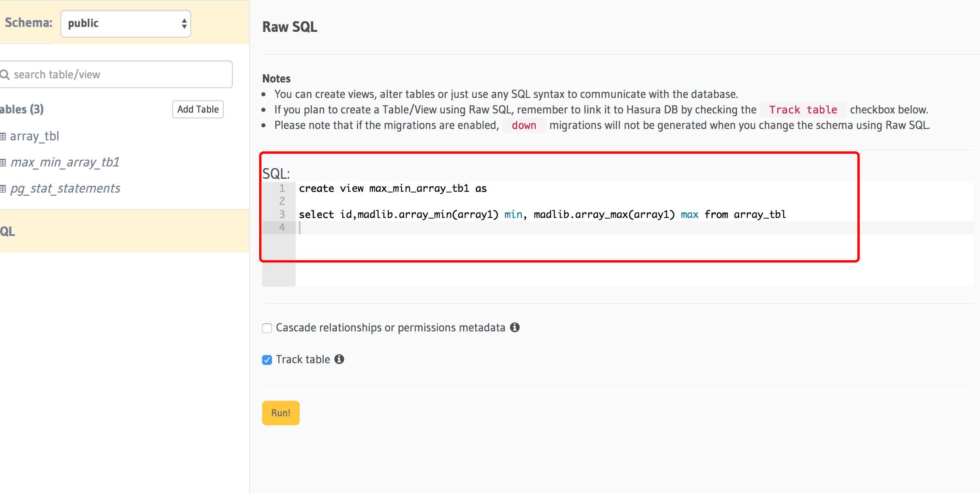Click the table icon beside max_min_array_tb1
Image resolution: width=980 pixels, height=493 pixels.
3,163
